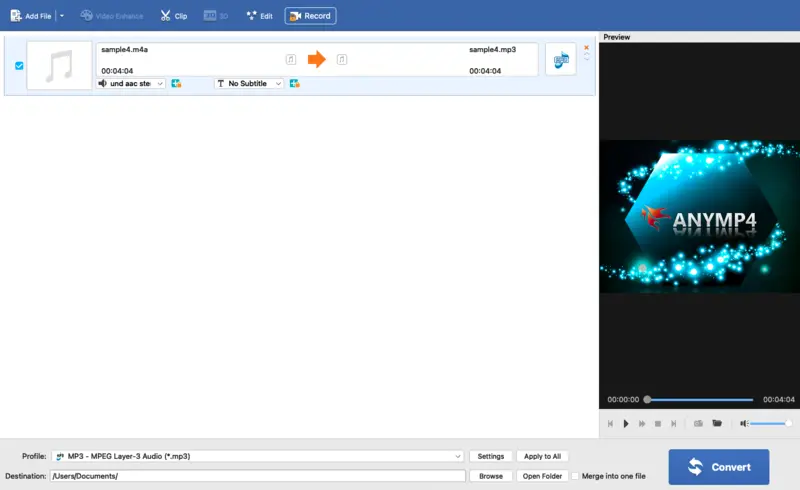Jump to previous with the skip-back button
This screenshot has width=800, height=490.
[610, 424]
